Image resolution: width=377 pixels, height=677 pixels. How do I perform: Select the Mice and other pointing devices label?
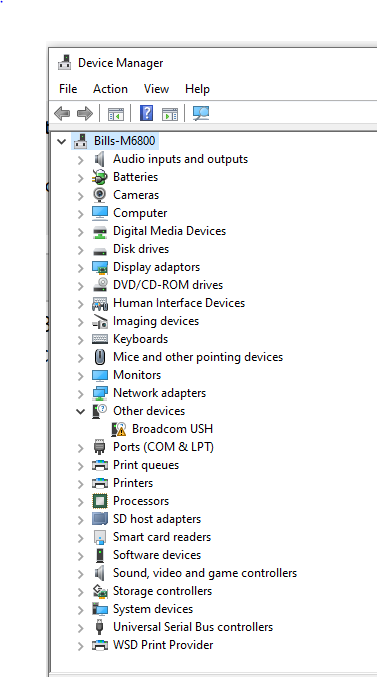(198, 357)
